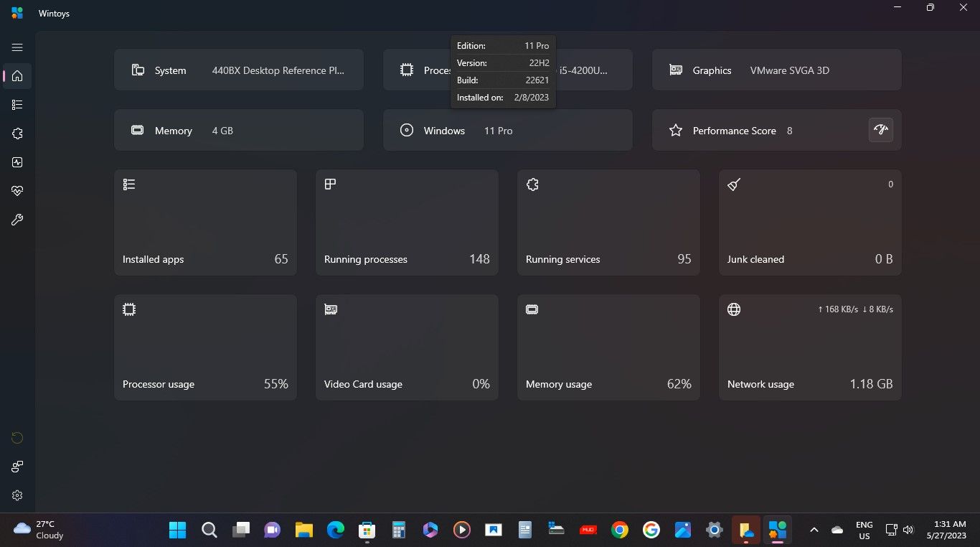Open the Google app on the taskbar
The image size is (980, 547).
[651, 530]
